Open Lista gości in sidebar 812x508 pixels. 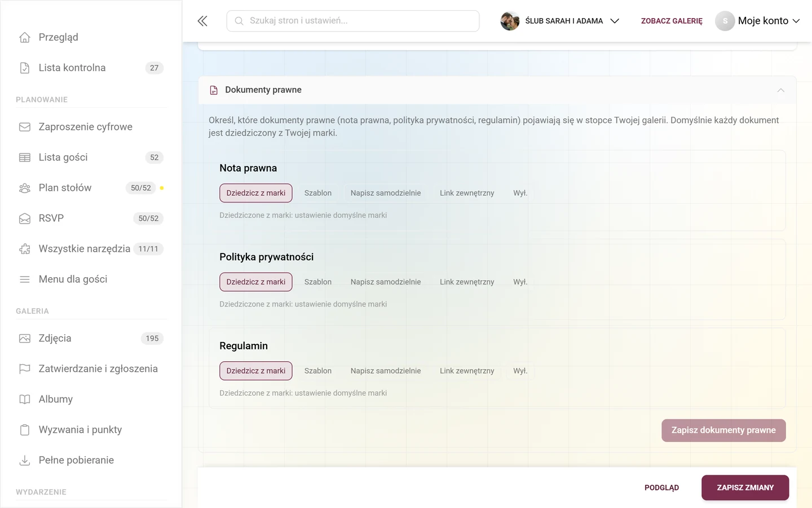tap(91, 157)
